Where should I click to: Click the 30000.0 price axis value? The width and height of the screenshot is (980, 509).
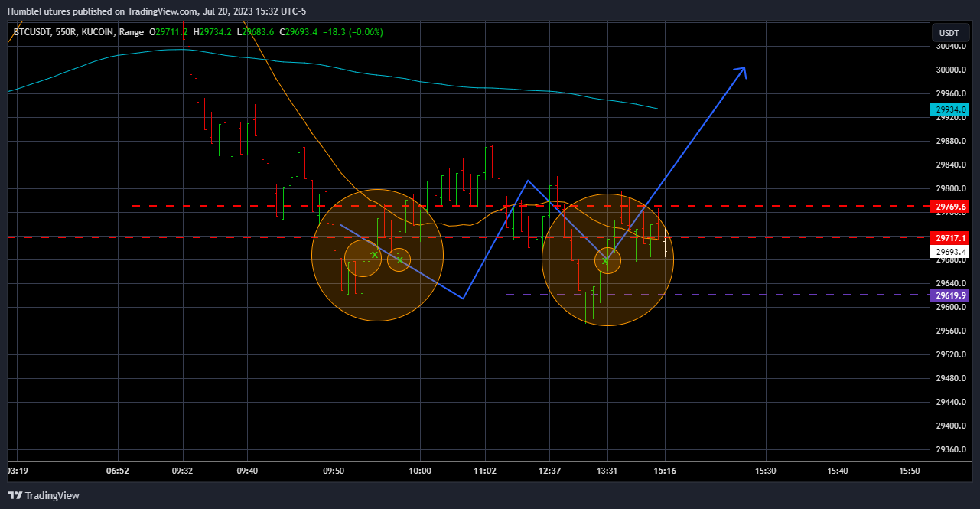(952, 70)
